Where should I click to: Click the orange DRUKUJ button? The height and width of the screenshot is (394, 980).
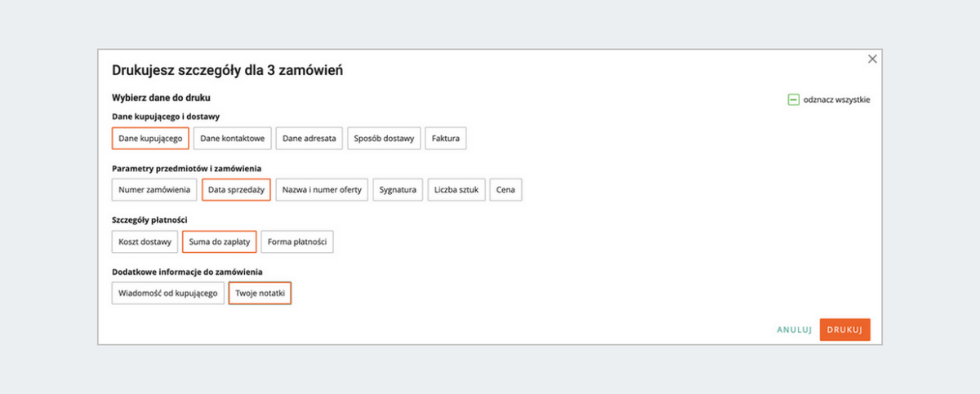(x=845, y=330)
